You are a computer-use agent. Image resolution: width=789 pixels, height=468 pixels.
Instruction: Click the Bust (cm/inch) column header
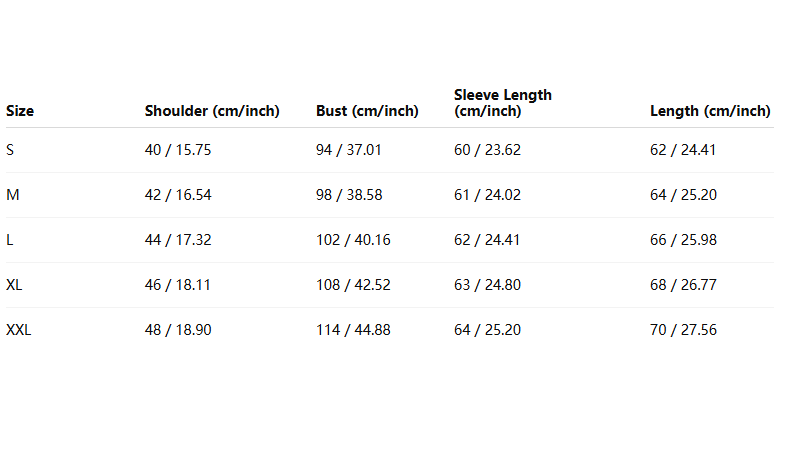pyautogui.click(x=367, y=111)
